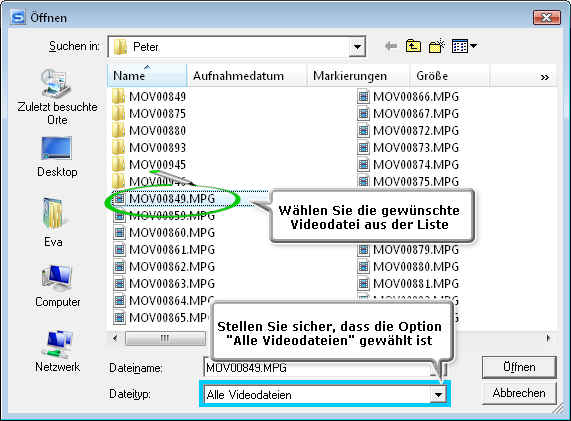Click the Öffnen button
This screenshot has height=421, width=571.
click(519, 367)
